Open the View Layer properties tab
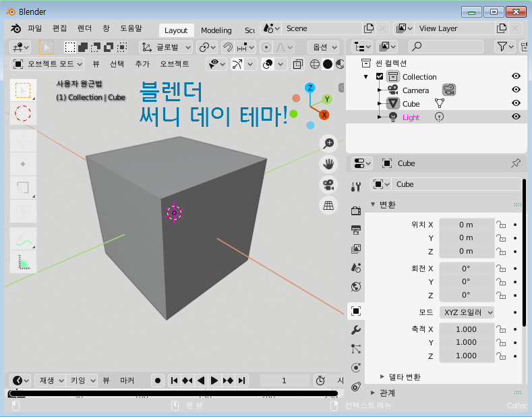Screen dimensions: 532x417 coord(356,248)
